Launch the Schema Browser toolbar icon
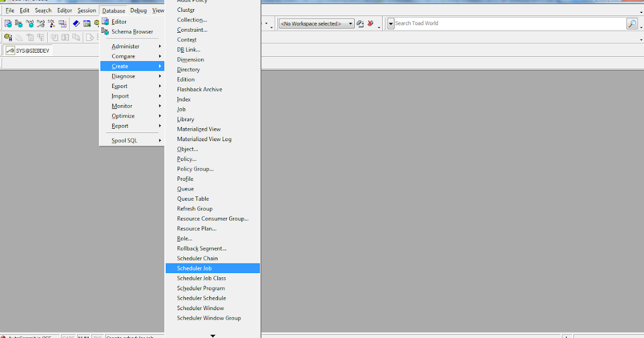Screen dimensions: 644x338 pos(20,24)
